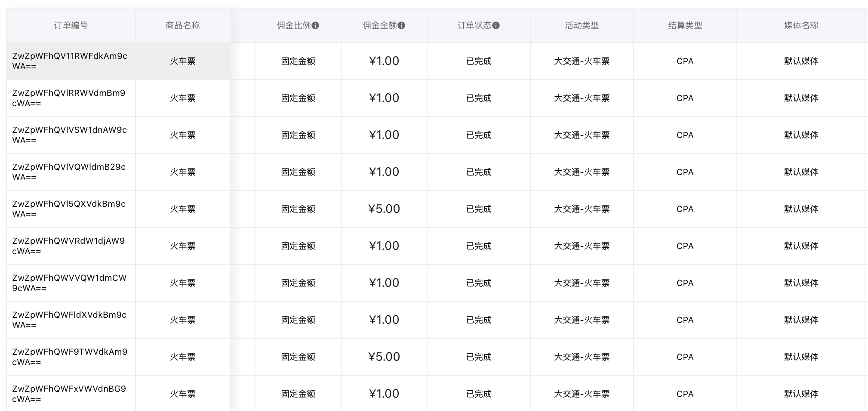
Task: Select order number ZwZpWFhQVlRRWVdmBm9cWA==
Action: pos(69,98)
